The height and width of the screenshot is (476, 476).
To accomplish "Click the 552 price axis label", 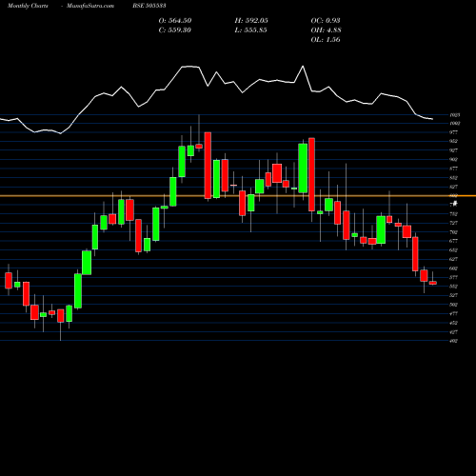I will 454,287.
